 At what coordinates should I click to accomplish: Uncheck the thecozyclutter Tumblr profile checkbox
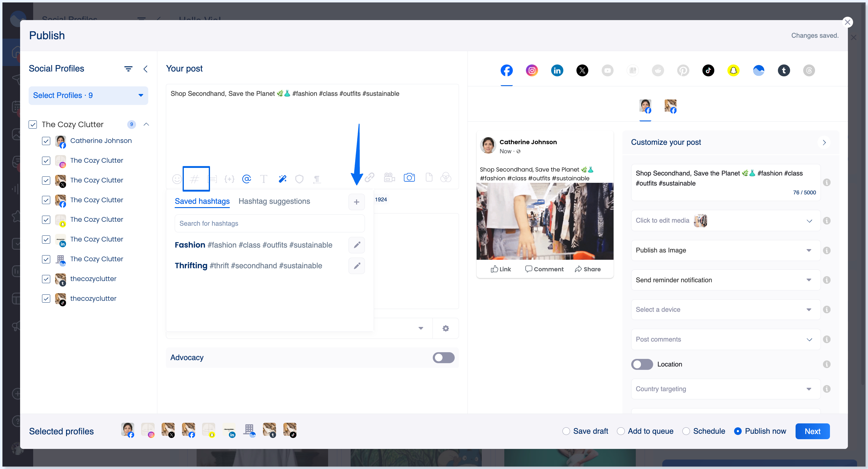click(x=46, y=279)
